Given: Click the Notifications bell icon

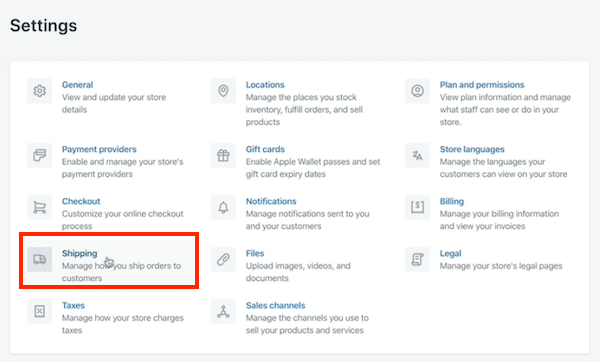Looking at the screenshot, I should [x=223, y=207].
